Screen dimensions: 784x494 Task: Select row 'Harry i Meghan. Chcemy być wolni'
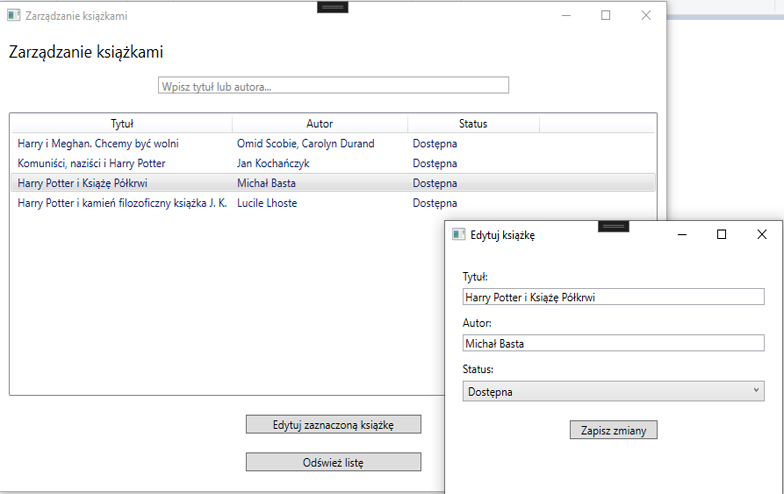click(x=333, y=144)
